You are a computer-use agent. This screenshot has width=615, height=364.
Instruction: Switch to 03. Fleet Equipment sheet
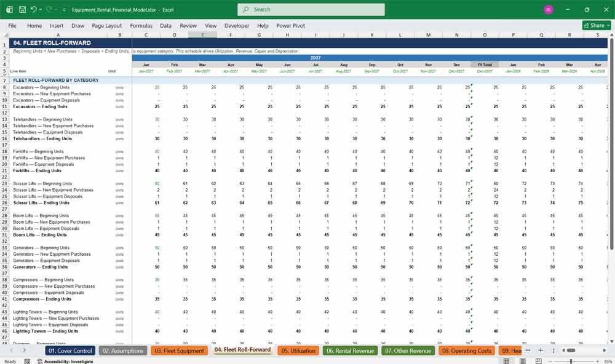pyautogui.click(x=179, y=350)
